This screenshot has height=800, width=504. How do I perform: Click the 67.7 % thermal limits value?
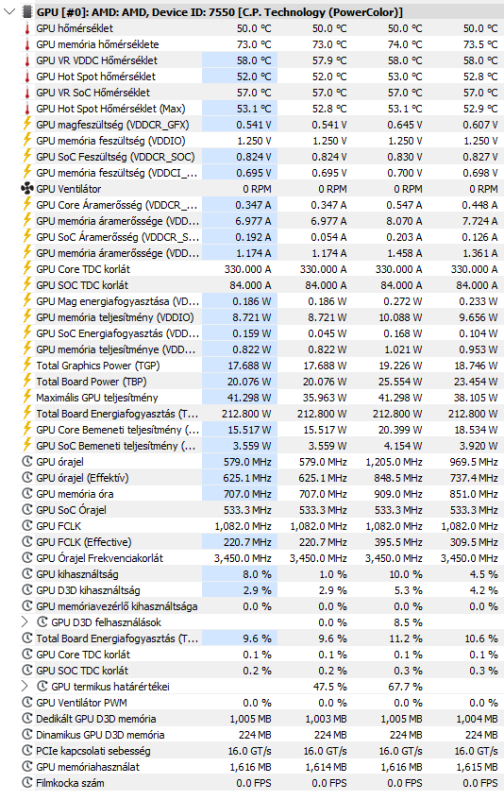pyautogui.click(x=405, y=687)
